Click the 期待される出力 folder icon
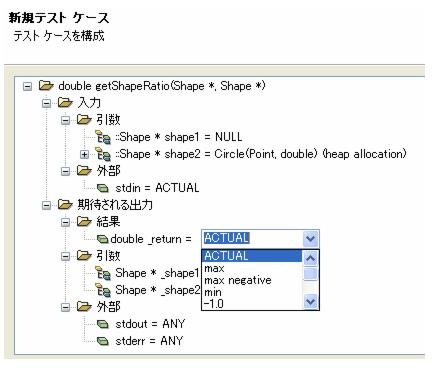Screen dimensions: 432x377 click(x=65, y=204)
